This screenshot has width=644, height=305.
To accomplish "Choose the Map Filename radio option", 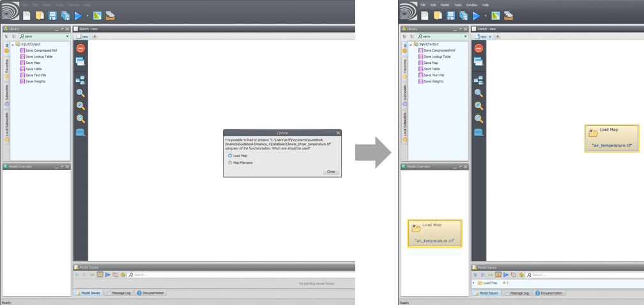I will pos(230,162).
